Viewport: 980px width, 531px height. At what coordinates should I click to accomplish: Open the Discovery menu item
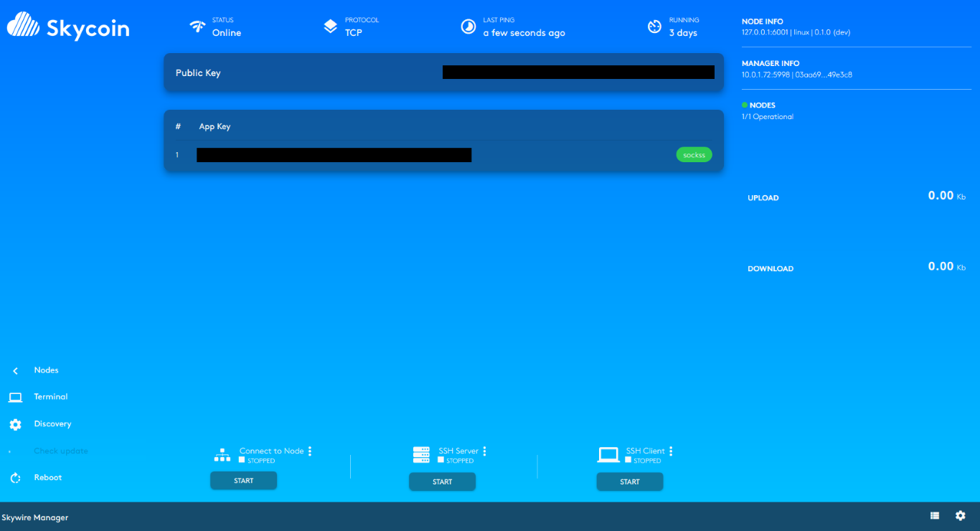point(52,424)
